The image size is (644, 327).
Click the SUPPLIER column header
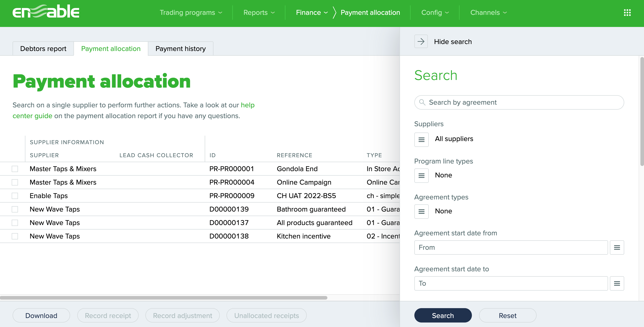pyautogui.click(x=44, y=155)
